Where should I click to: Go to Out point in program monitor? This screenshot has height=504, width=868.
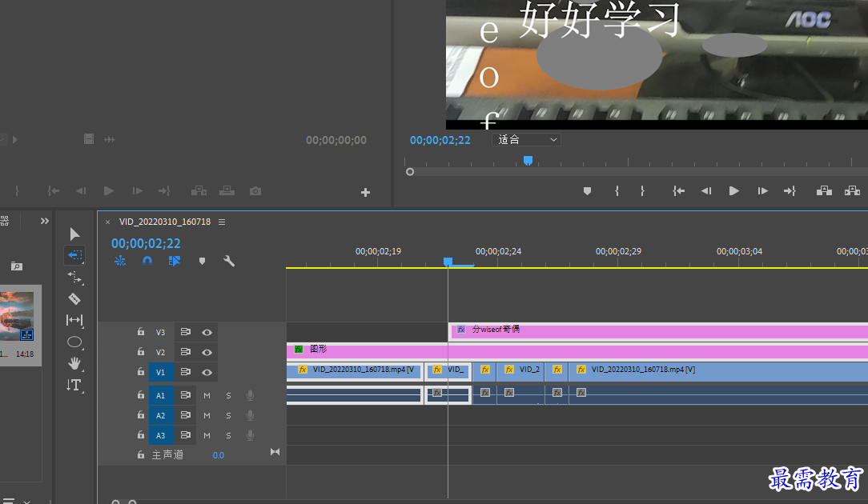(790, 191)
